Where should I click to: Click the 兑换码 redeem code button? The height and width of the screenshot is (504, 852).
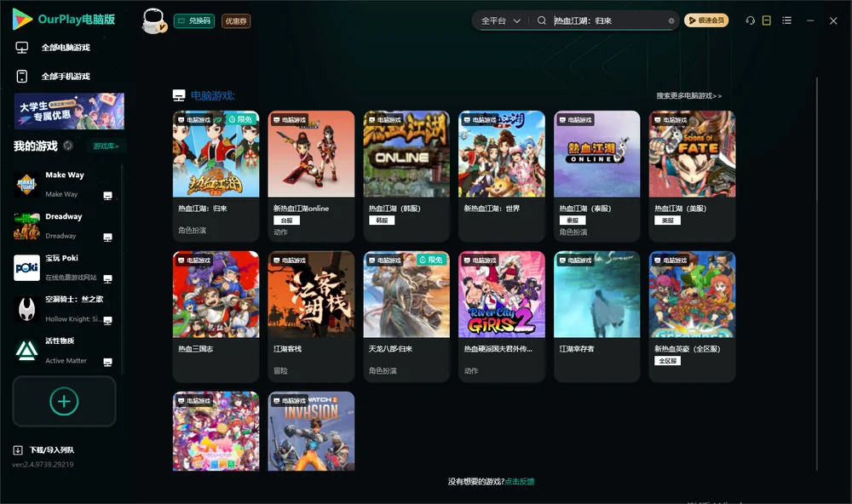click(x=194, y=20)
